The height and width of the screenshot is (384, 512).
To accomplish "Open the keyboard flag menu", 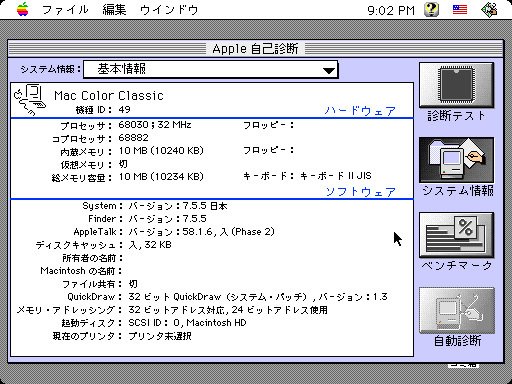I will [x=460, y=9].
